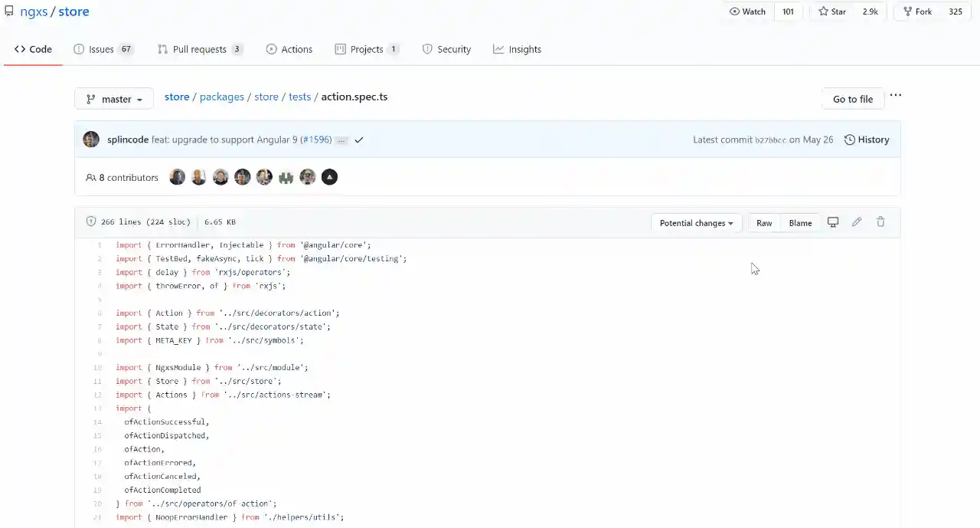
Task: Click the contributors people icon
Action: click(91, 177)
